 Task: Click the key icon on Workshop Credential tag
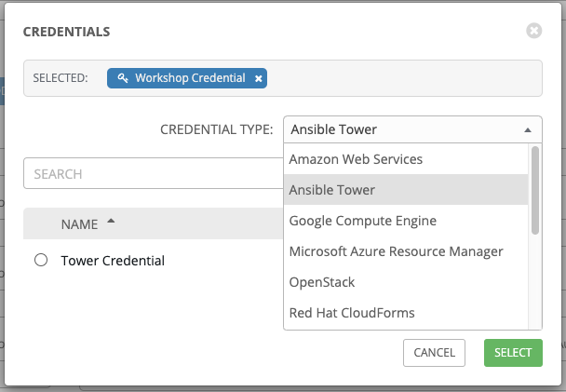(x=123, y=78)
